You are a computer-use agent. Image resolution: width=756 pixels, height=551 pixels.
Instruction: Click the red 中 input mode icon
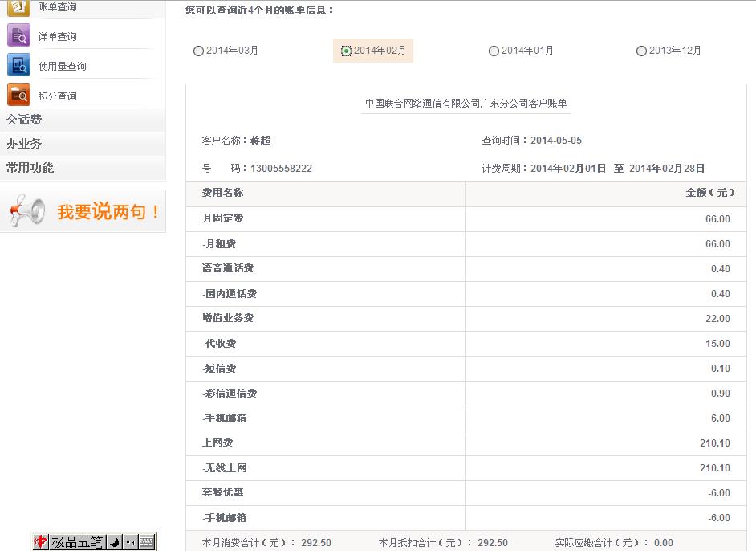point(41,542)
